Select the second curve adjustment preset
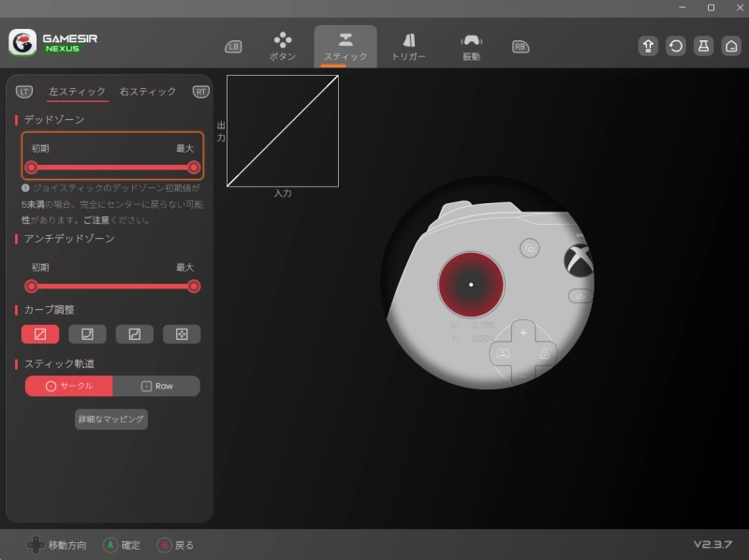Screen dimensions: 749x560 tap(87, 334)
